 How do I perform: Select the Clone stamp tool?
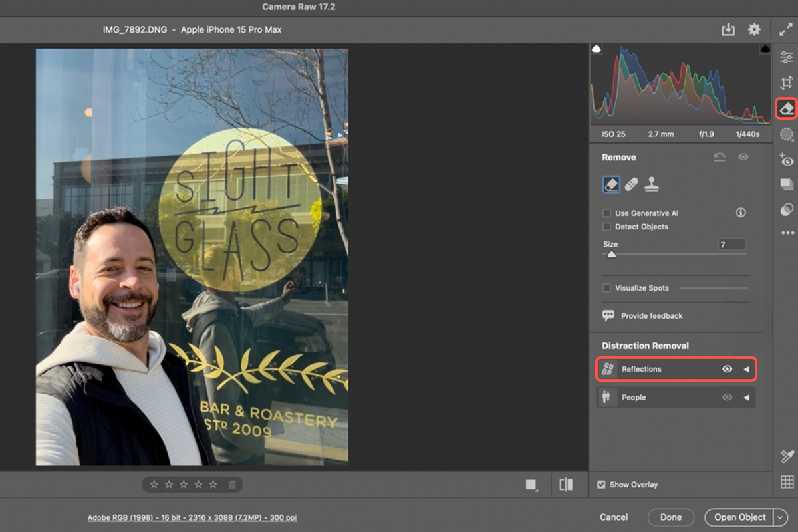[x=650, y=184]
